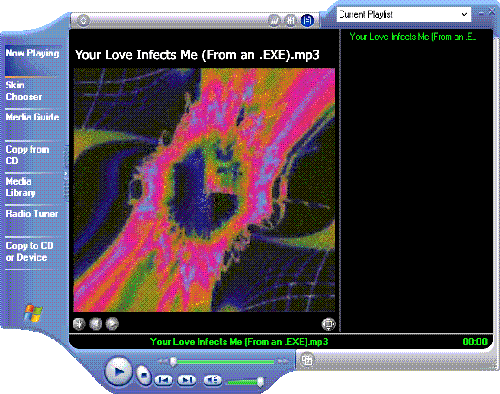The width and height of the screenshot is (500, 394).
Task: Collapse the taskbar using the side arrow
Action: click(x=66, y=174)
